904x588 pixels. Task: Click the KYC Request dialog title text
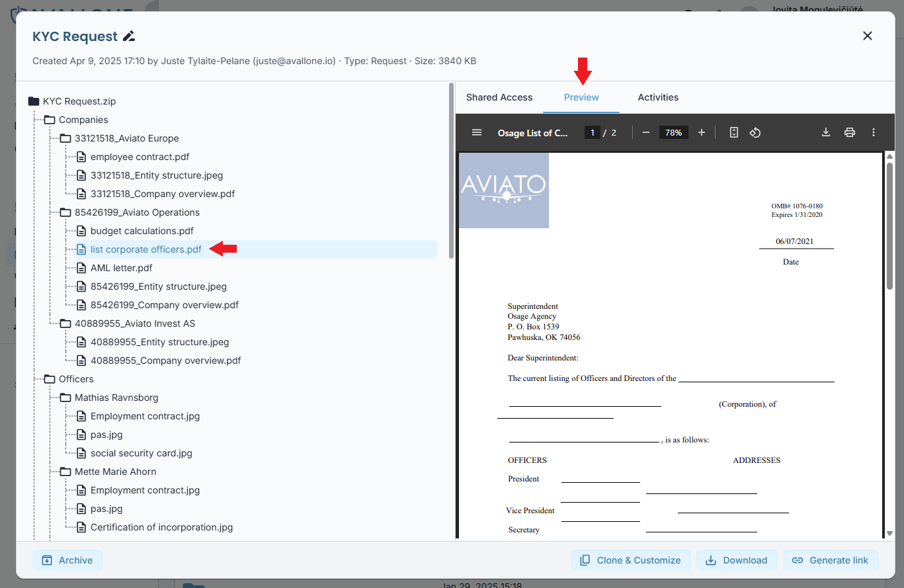75,36
